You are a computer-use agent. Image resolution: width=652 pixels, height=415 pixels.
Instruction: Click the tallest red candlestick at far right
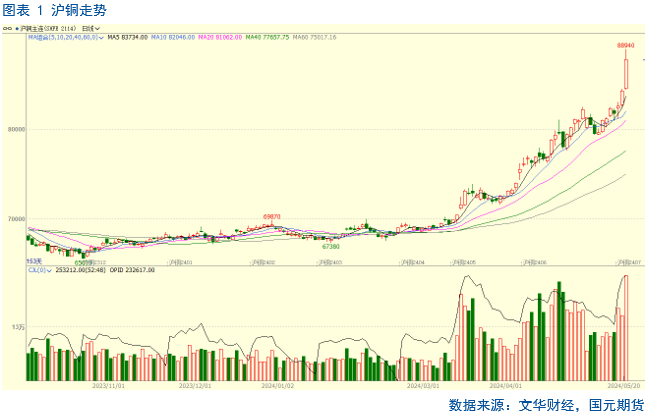pos(626,74)
